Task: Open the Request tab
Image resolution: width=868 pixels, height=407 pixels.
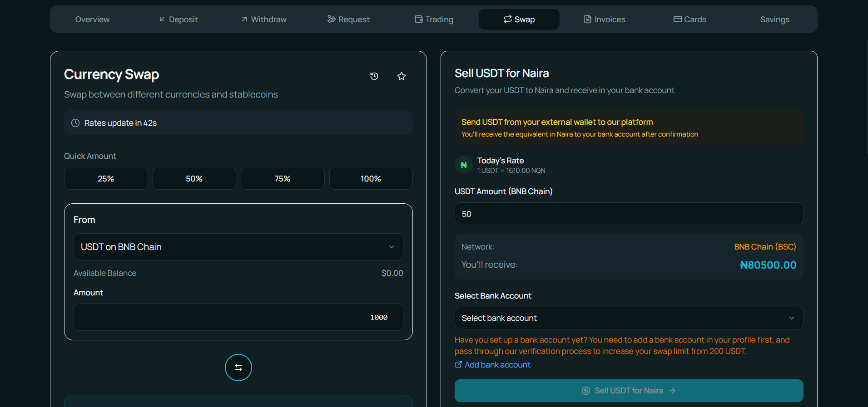Action: pyautogui.click(x=348, y=20)
